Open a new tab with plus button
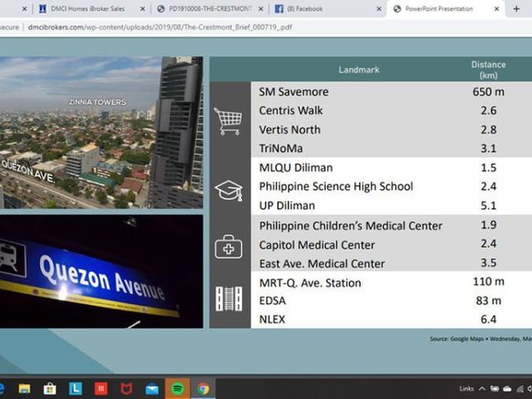Viewport: 532px width, 399px height. (x=516, y=9)
